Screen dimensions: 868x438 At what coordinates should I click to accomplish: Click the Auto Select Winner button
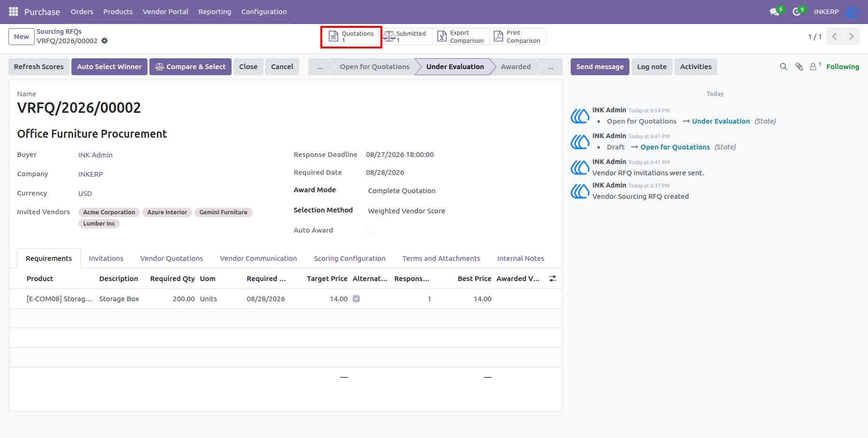(109, 67)
